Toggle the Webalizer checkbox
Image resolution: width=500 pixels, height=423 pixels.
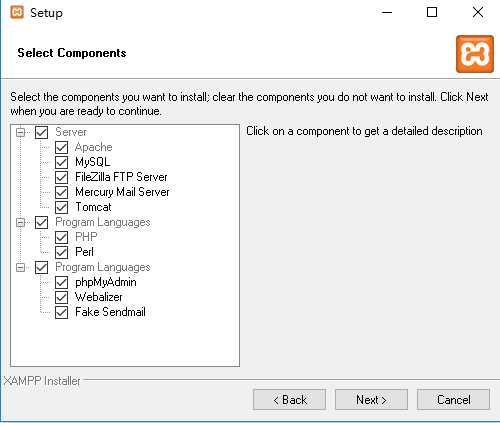click(61, 297)
